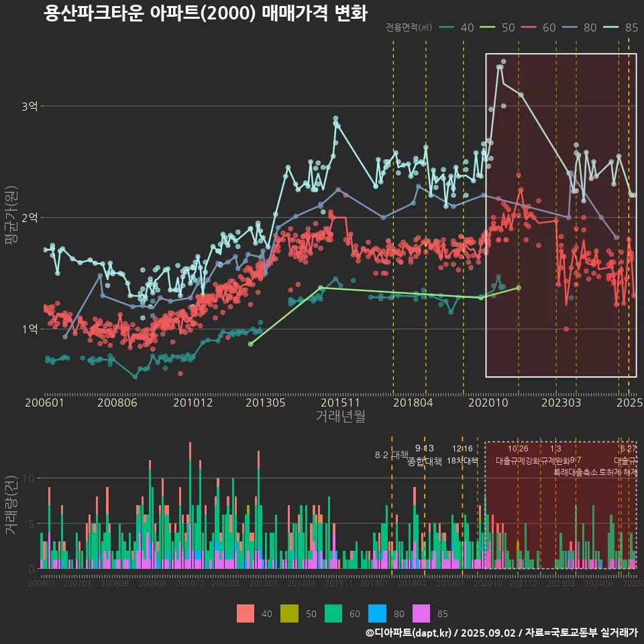Viewport: 644px width, 644px height.
Task: Click the 3억 price axis label
Action: [x=30, y=107]
